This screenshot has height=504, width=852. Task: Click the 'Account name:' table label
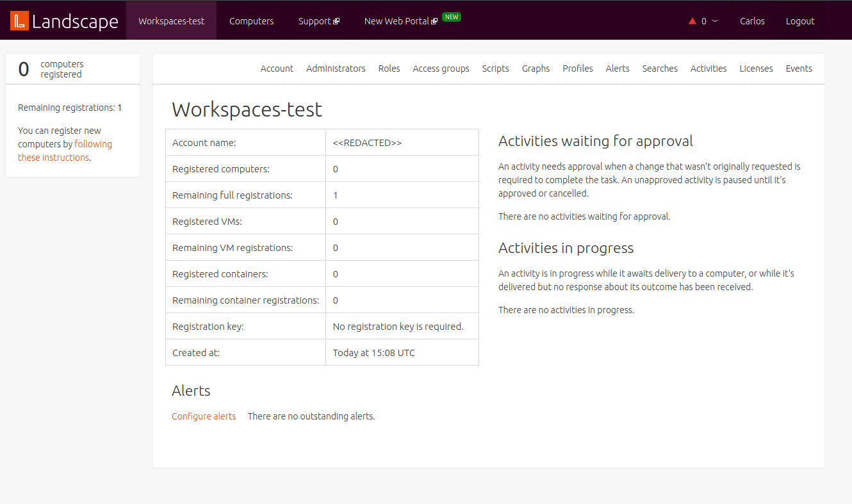[204, 143]
